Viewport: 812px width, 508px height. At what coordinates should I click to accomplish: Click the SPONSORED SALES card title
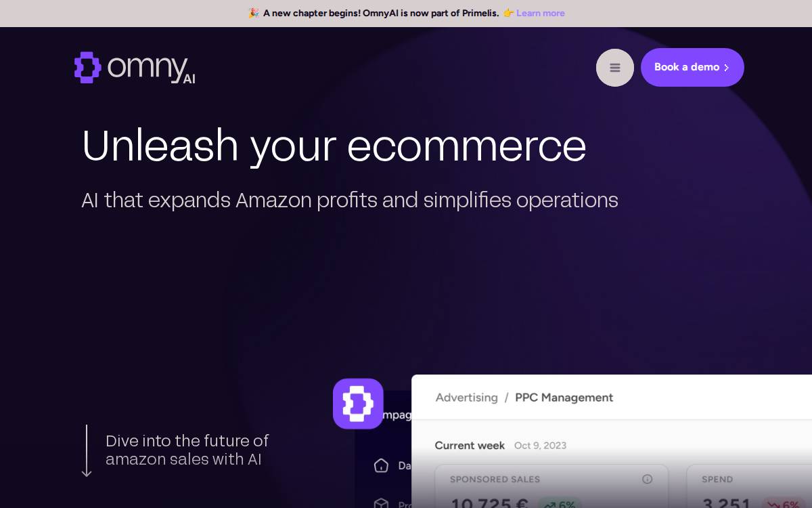click(495, 479)
